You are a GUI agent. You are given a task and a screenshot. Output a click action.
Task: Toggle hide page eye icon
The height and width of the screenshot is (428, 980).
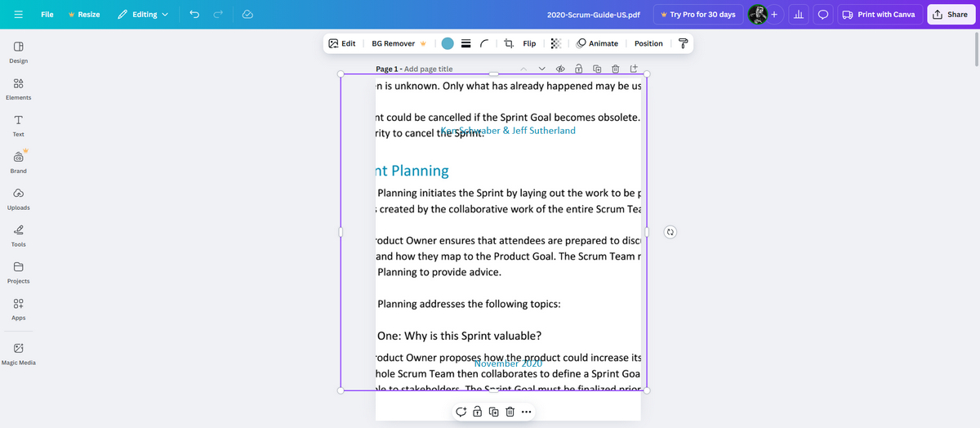pos(560,69)
